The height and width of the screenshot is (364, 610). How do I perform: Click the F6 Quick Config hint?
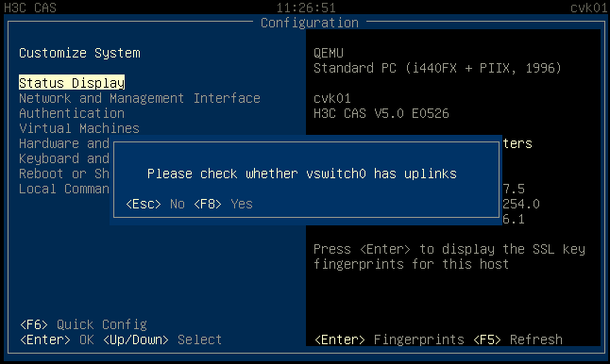pyautogui.click(x=83, y=324)
